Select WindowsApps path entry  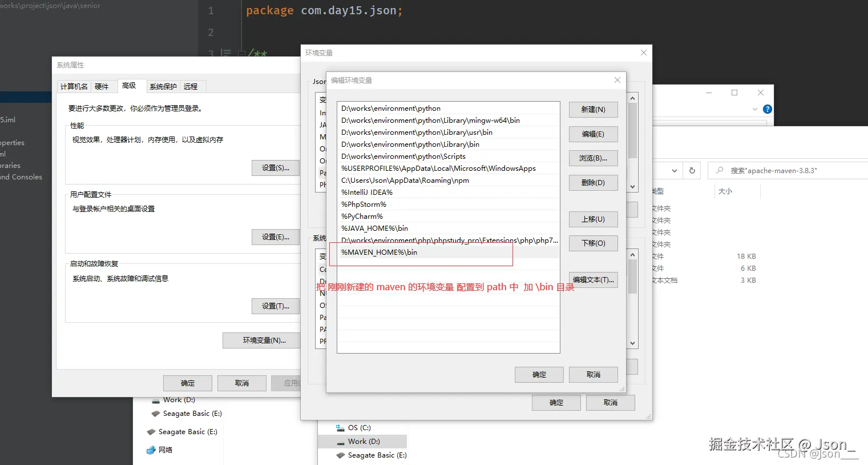448,169
